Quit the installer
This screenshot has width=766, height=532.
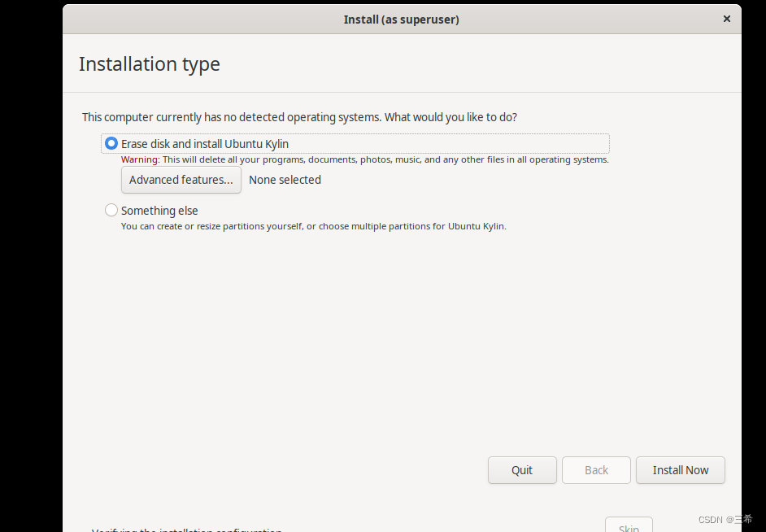522,470
